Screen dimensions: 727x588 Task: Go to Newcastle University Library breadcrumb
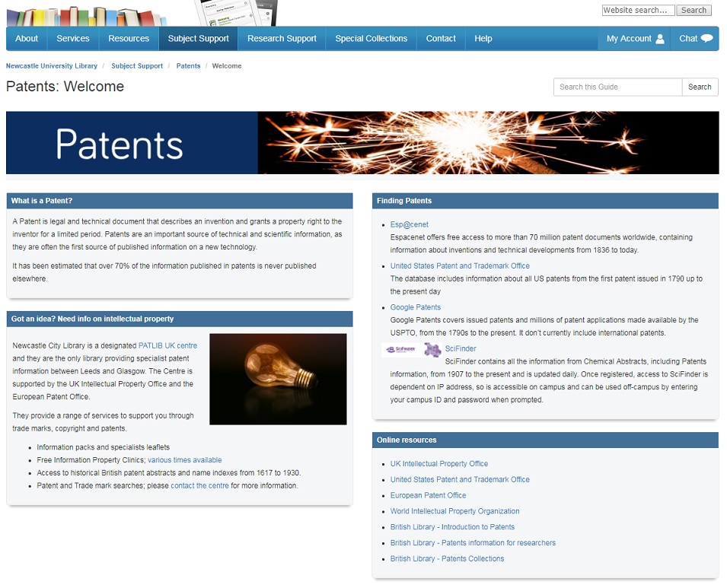point(52,66)
